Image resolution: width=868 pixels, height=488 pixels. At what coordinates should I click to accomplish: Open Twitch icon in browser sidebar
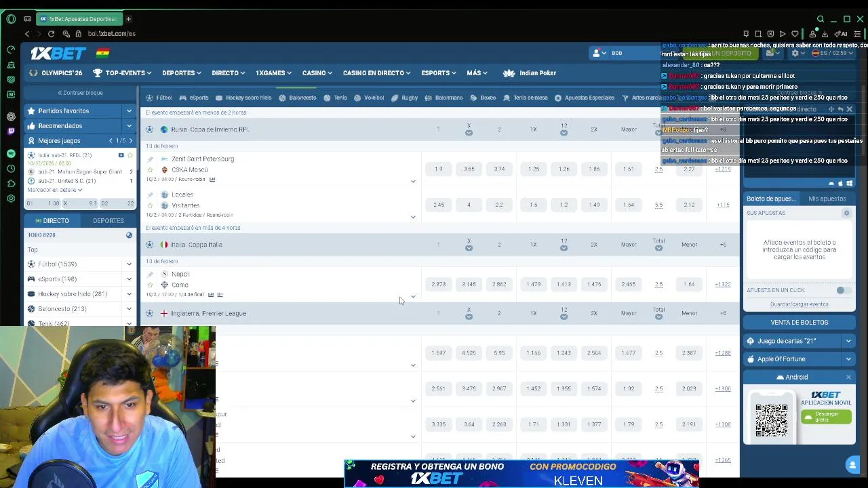coord(11,131)
